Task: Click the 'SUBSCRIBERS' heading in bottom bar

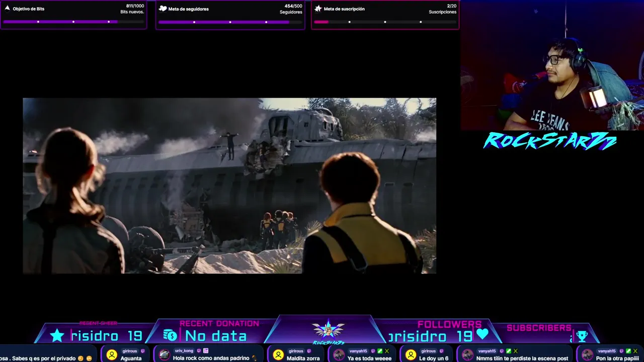Action: click(x=539, y=328)
